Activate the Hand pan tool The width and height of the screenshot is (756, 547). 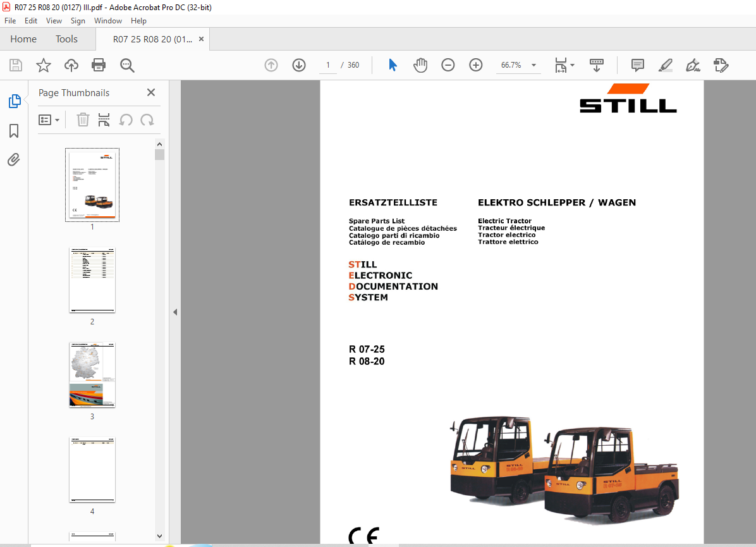click(x=420, y=65)
